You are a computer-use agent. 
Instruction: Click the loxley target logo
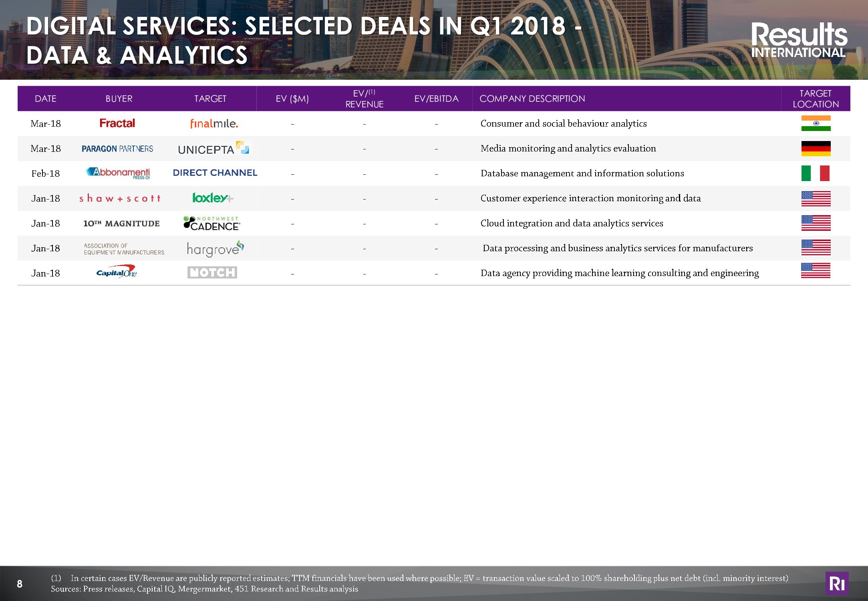[212, 198]
